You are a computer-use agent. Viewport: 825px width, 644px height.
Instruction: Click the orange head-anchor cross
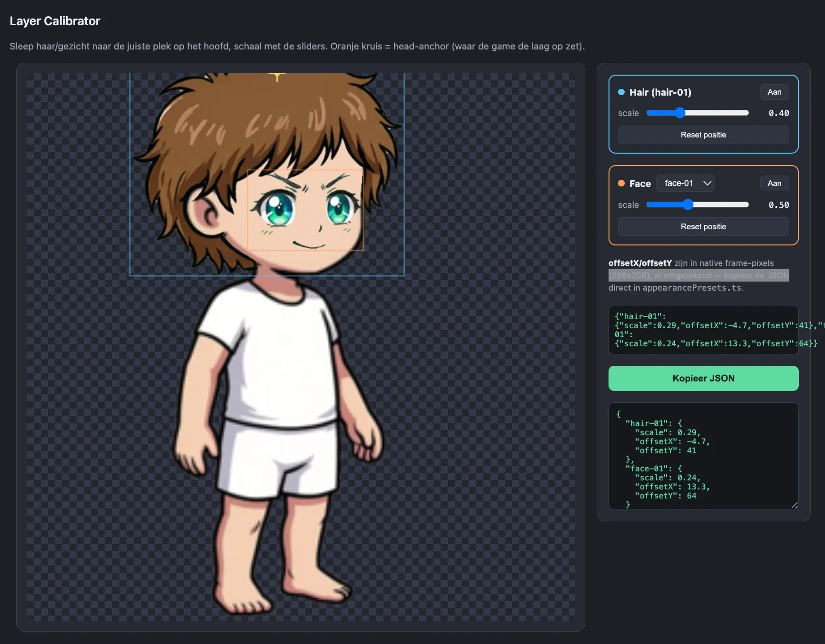coord(277,75)
